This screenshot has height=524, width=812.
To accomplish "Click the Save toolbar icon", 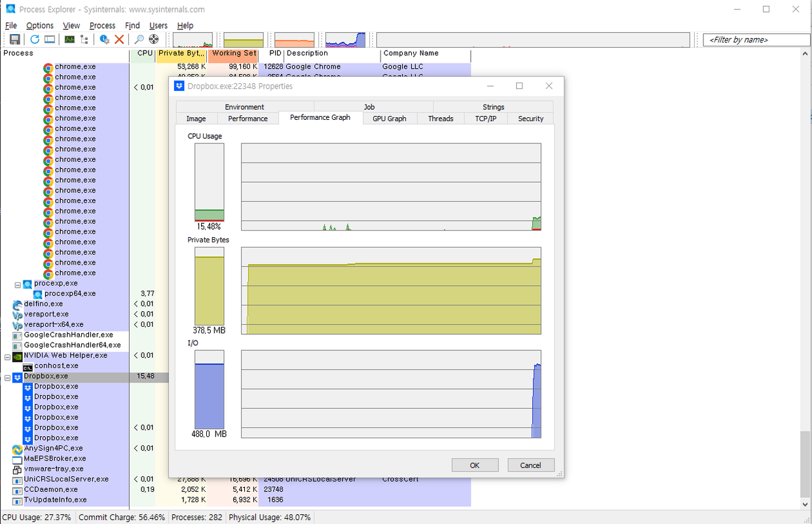I will pyautogui.click(x=15, y=39).
